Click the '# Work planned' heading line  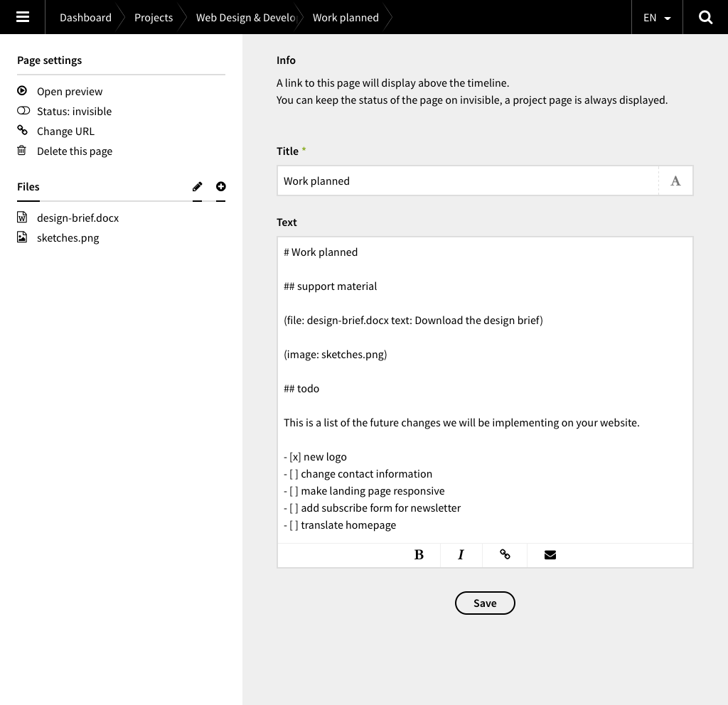coord(321,252)
